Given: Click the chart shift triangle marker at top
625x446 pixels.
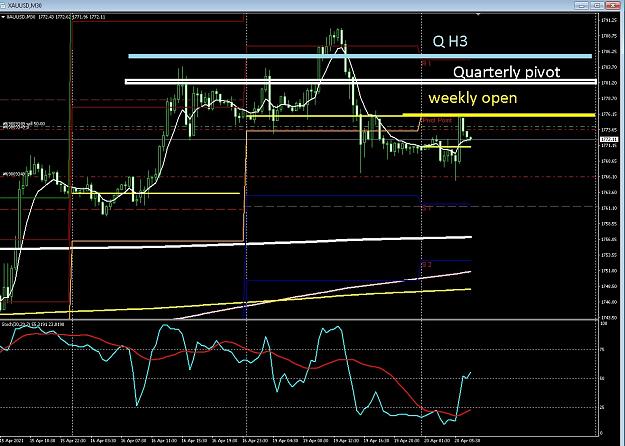Looking at the screenshot, I should click(478, 14).
